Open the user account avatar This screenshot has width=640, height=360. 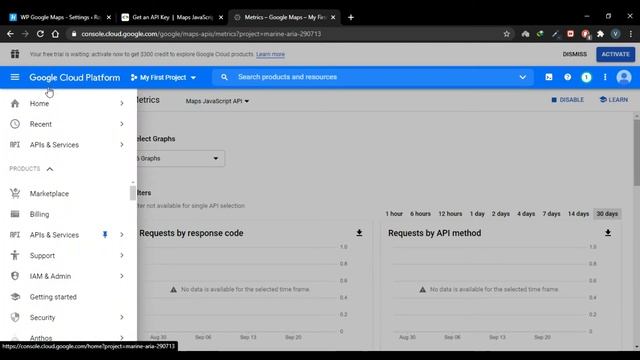tap(624, 77)
